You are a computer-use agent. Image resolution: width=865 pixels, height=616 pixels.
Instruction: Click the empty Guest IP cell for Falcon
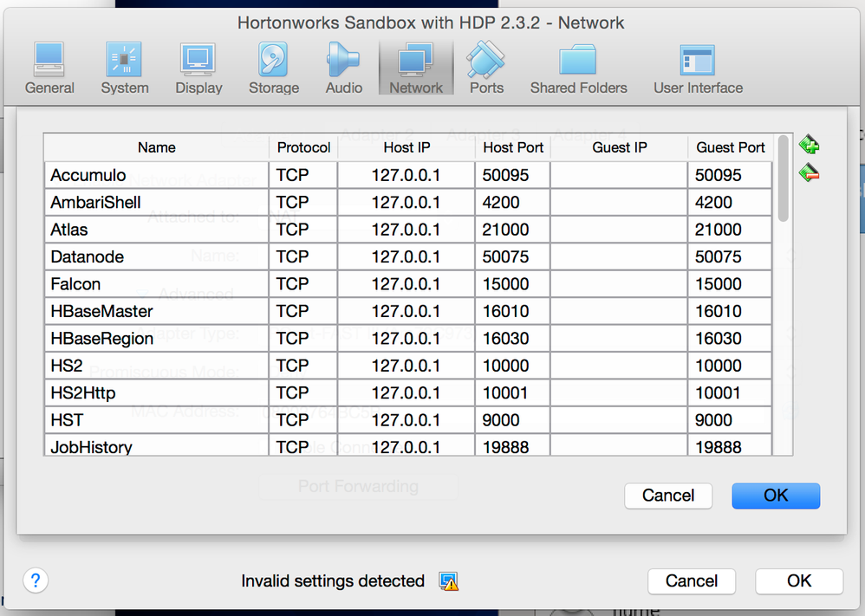point(619,284)
